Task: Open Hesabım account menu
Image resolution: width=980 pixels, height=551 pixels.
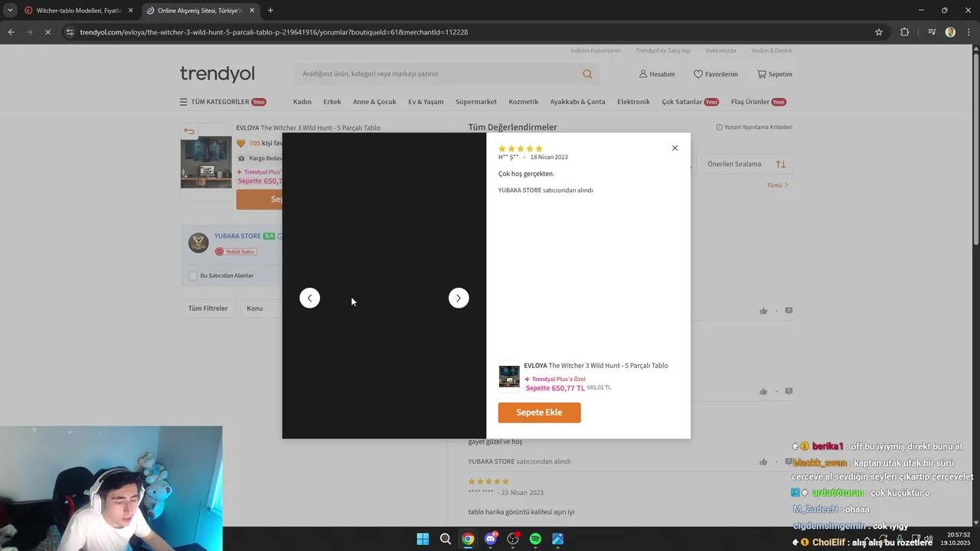Action: pyautogui.click(x=657, y=74)
